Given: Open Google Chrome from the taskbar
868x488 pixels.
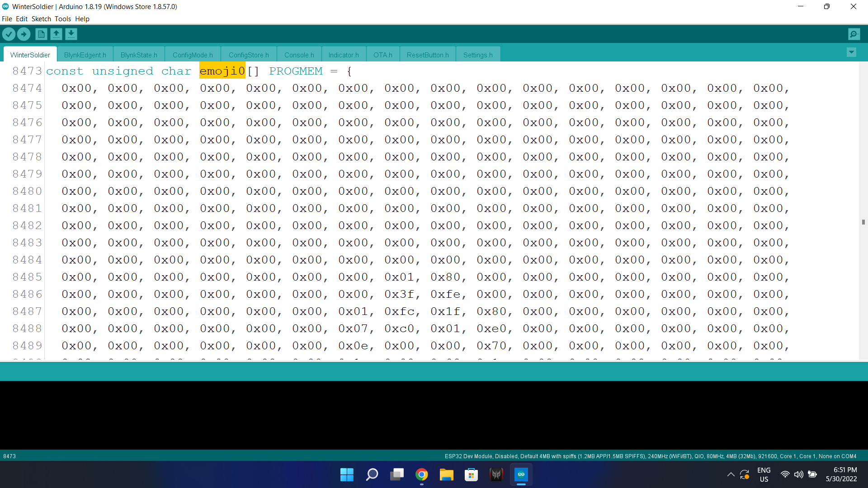Looking at the screenshot, I should coord(421,474).
